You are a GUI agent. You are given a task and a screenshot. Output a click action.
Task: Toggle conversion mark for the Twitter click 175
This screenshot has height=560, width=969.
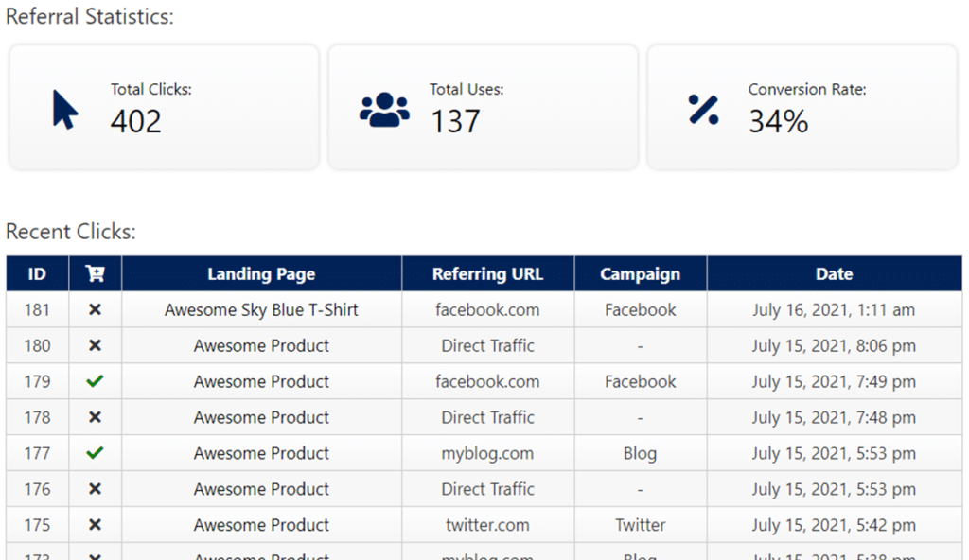point(95,525)
